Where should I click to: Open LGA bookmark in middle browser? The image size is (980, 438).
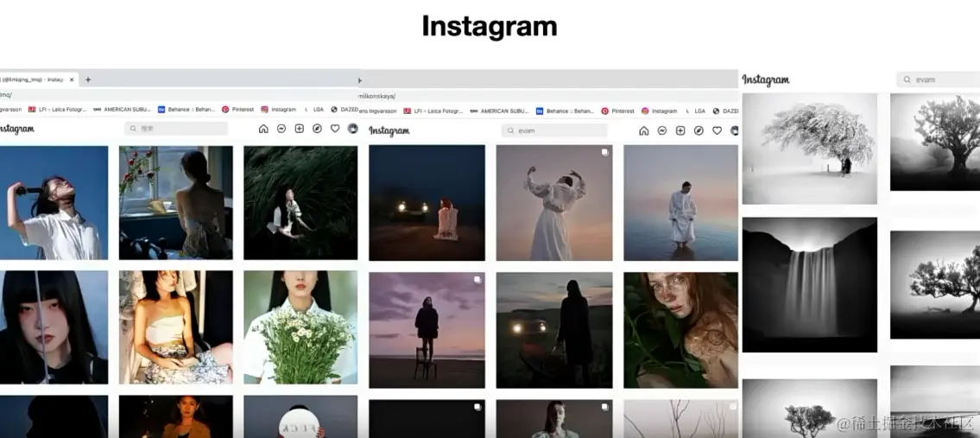(x=696, y=111)
